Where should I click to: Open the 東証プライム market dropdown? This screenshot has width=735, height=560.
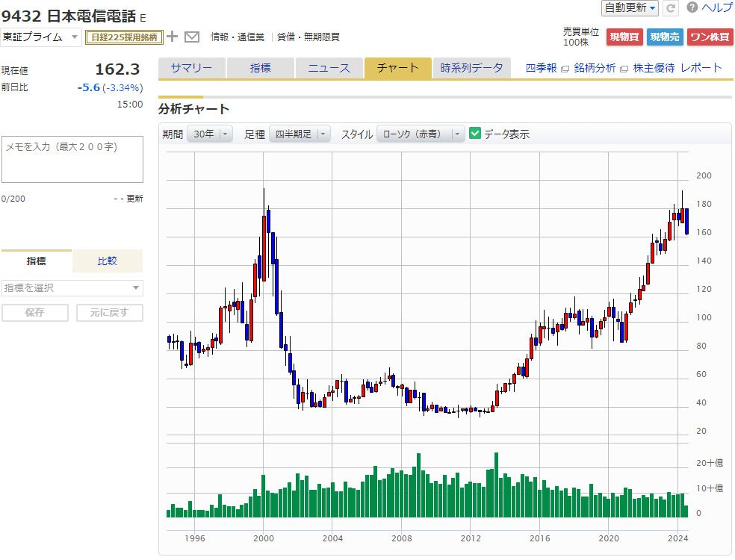tap(41, 37)
